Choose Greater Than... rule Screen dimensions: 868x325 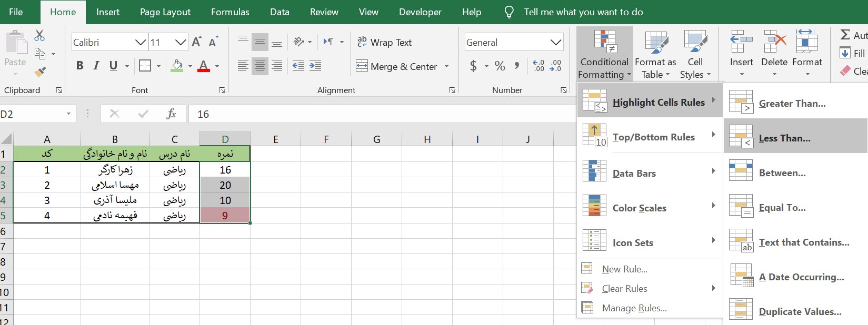[796, 103]
